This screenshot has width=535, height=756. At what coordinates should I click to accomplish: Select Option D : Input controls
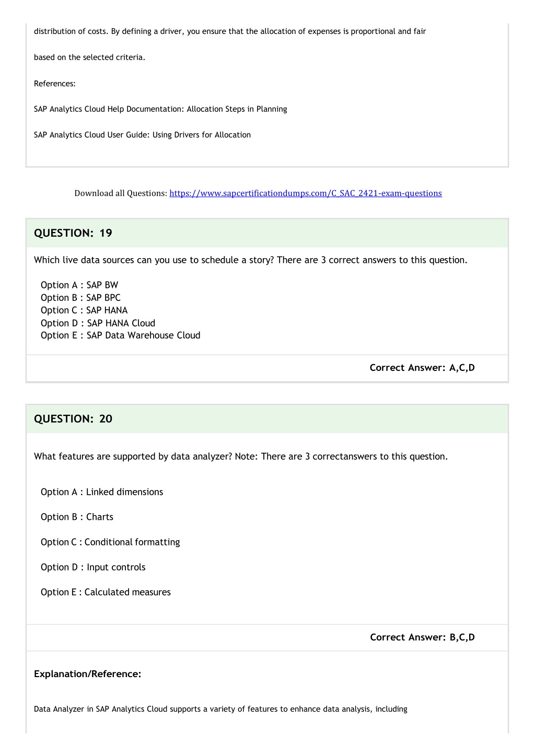(93, 567)
